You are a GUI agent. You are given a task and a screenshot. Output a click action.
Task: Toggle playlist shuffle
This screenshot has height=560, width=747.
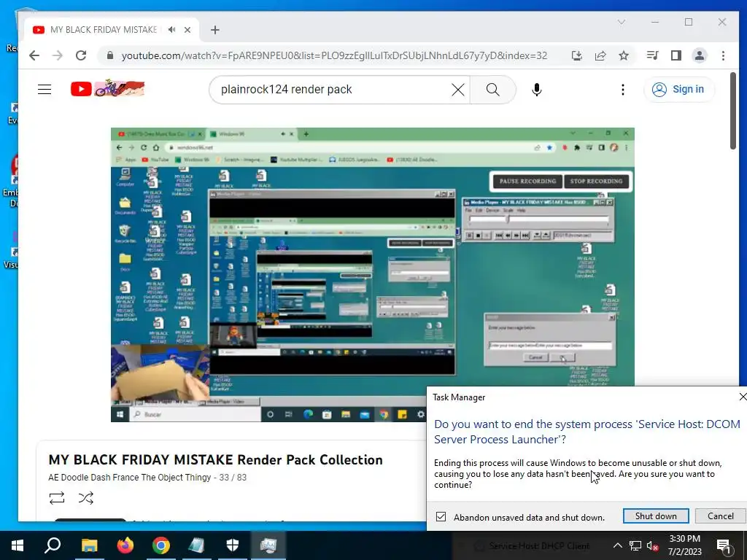coord(86,498)
